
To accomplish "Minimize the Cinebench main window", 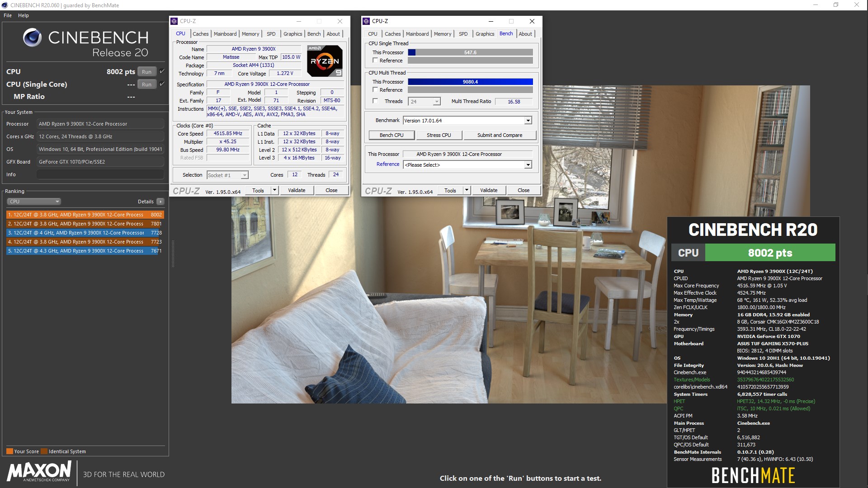I will point(816,5).
